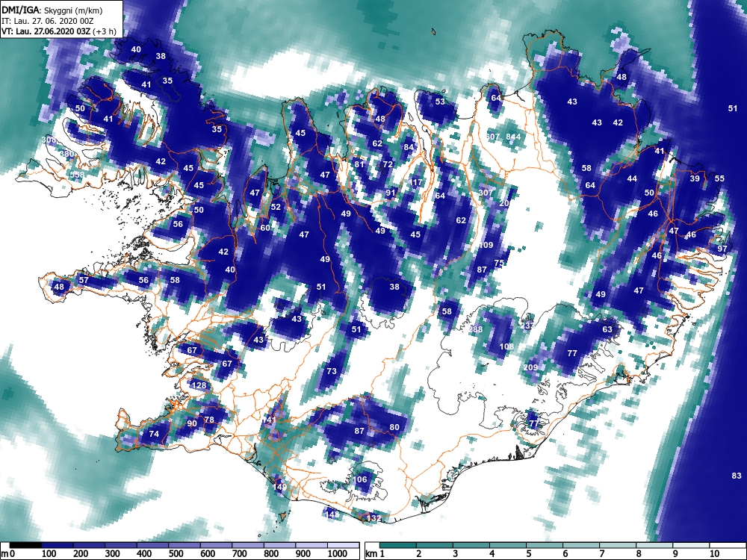Click the visibility value '53' on the north coast

440,102
